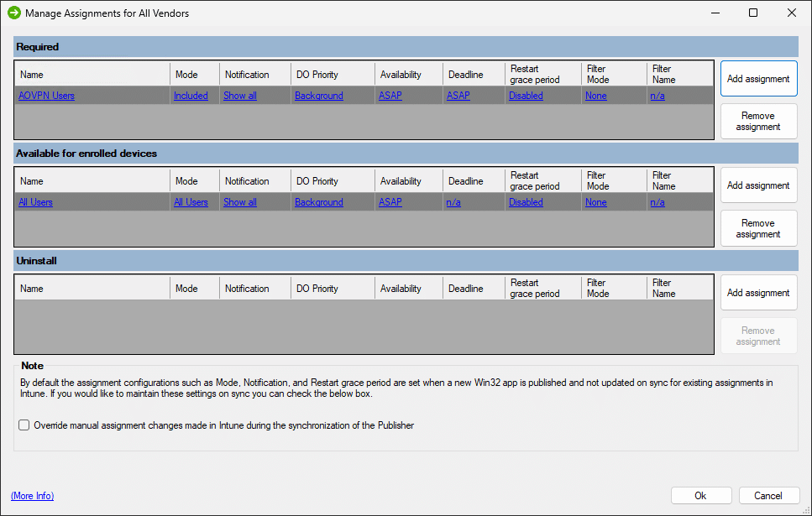Remove assignment from Available for enrolled devices
The width and height of the screenshot is (812, 516).
[x=758, y=228]
